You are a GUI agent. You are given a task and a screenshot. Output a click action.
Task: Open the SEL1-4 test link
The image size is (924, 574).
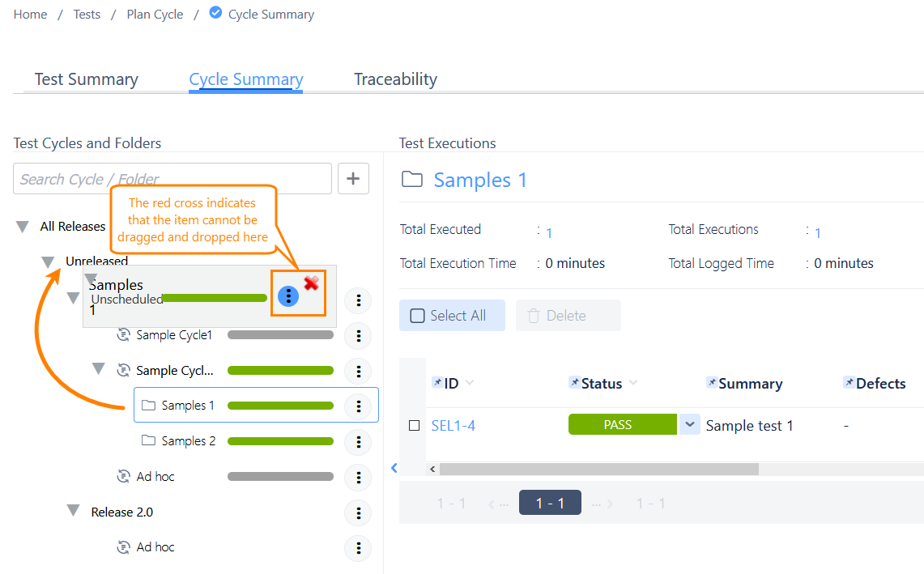pos(453,426)
